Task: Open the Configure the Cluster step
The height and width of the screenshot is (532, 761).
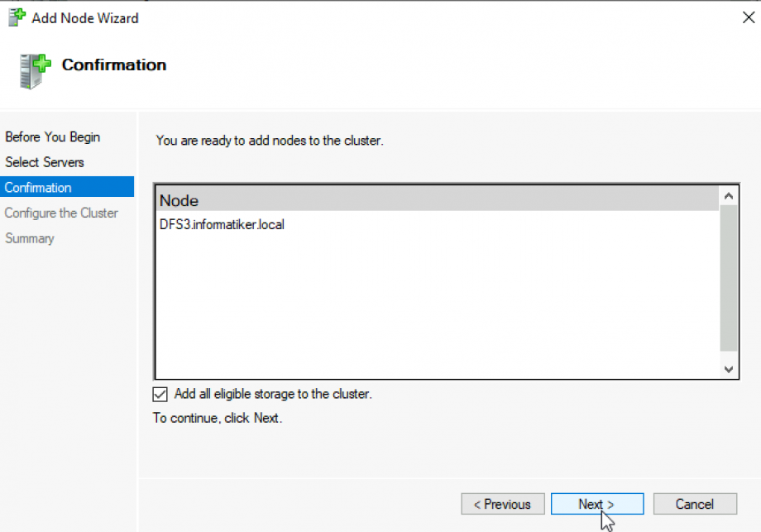Action: 60,213
